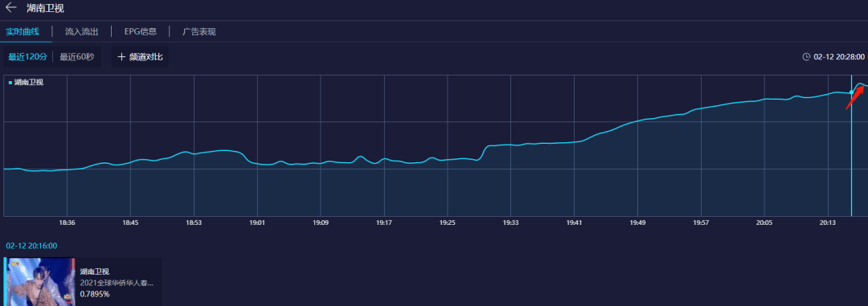Click the 0.7895% rating value

(95, 294)
